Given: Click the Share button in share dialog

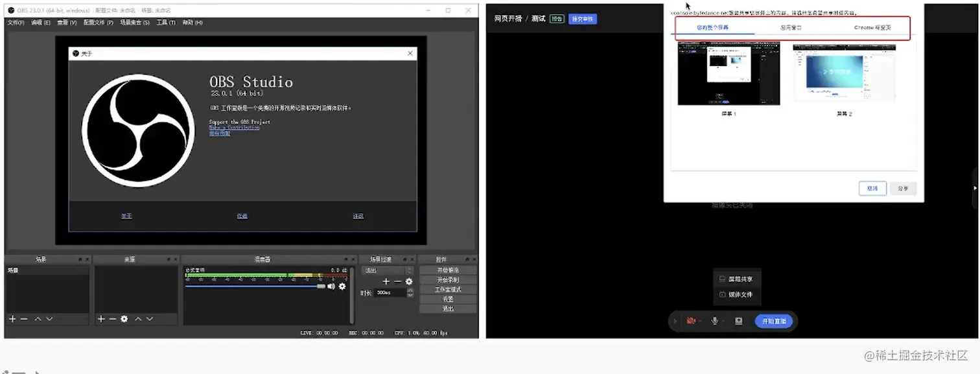Looking at the screenshot, I should pos(903,189).
